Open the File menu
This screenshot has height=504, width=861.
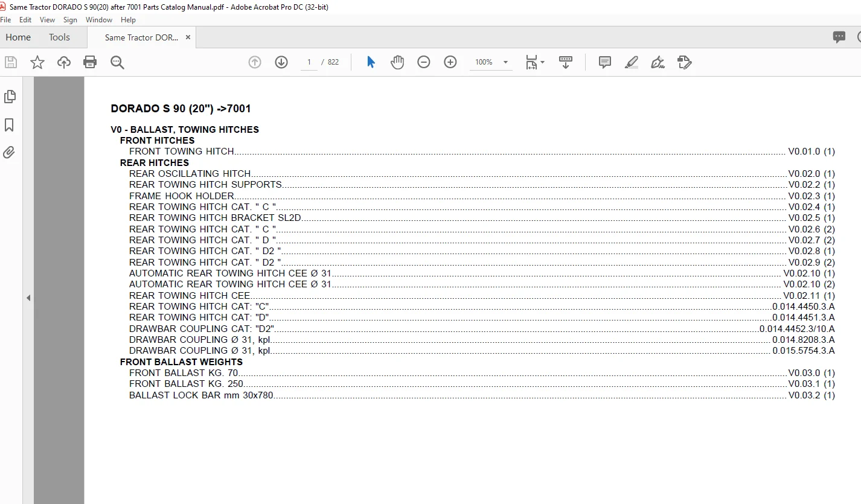coord(5,20)
